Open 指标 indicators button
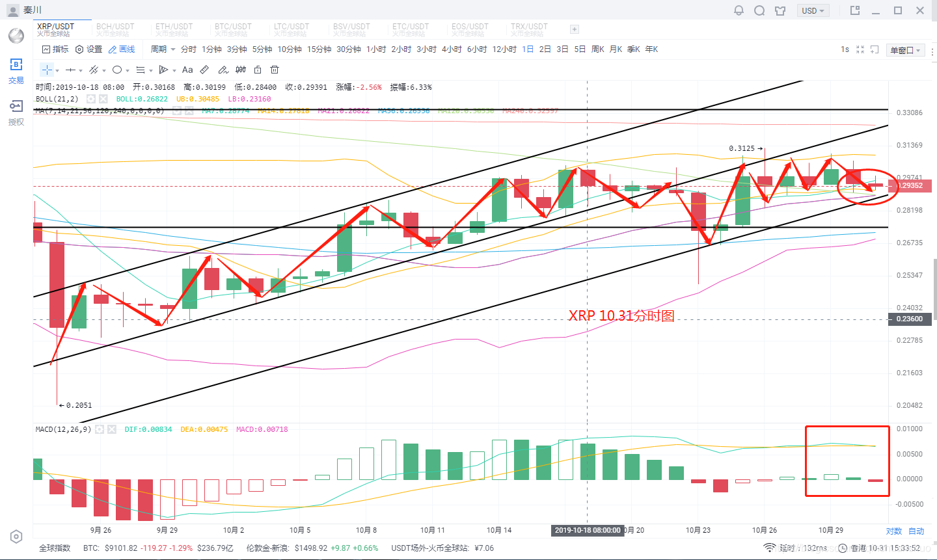This screenshot has height=560, width=937. pyautogui.click(x=55, y=49)
